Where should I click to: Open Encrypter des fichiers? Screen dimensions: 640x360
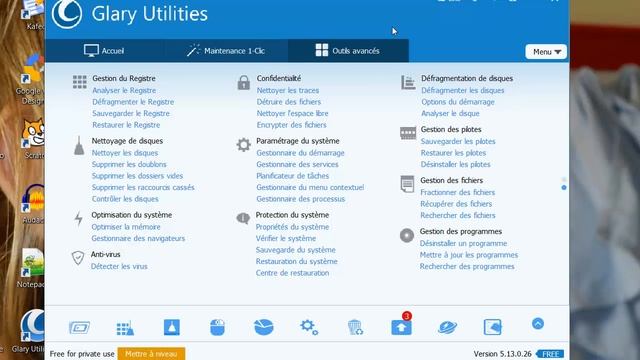pos(291,124)
